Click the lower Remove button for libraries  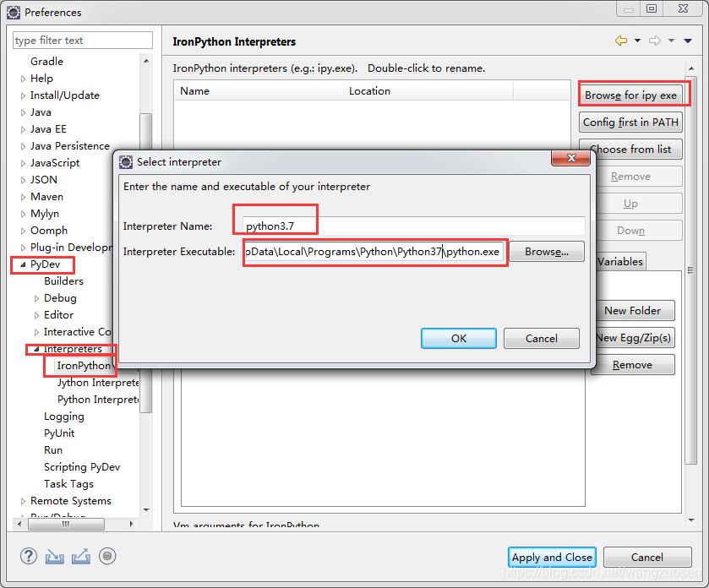pos(633,365)
